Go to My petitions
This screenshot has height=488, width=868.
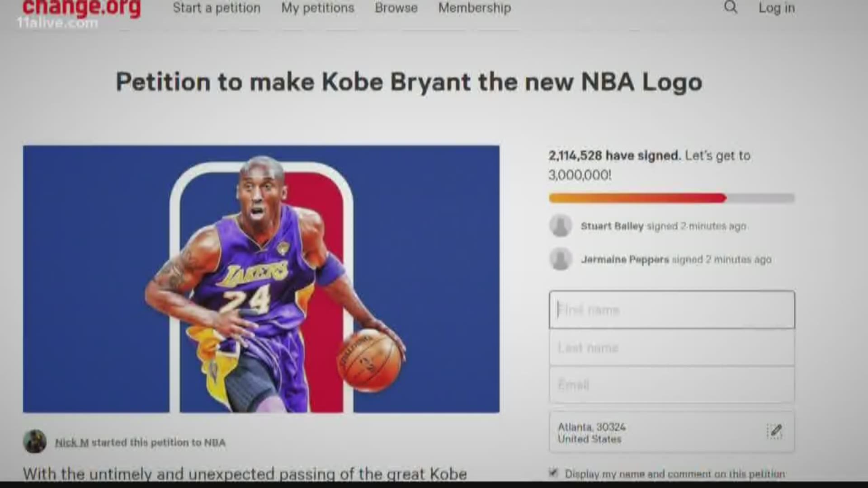(318, 8)
